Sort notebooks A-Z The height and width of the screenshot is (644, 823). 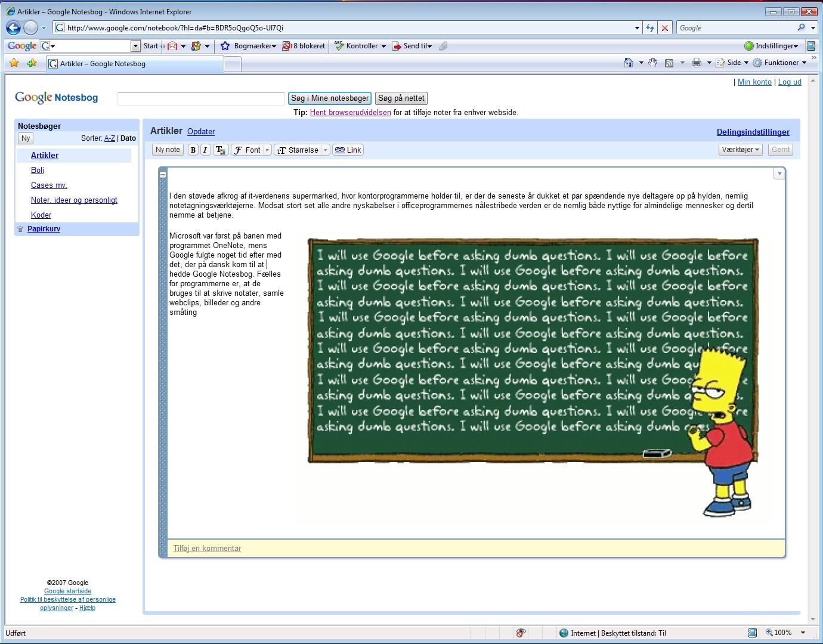point(110,138)
